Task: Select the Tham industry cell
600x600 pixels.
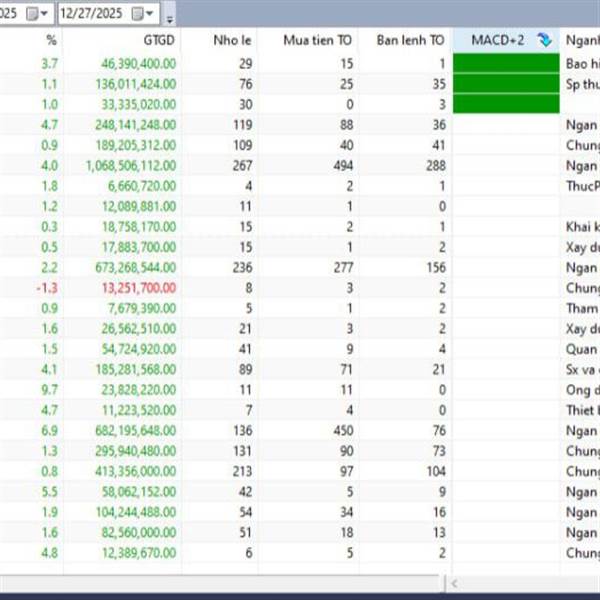Action: (583, 308)
